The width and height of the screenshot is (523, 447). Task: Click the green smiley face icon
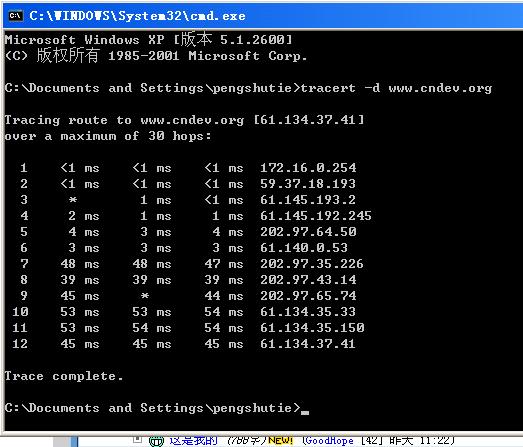coord(156,441)
